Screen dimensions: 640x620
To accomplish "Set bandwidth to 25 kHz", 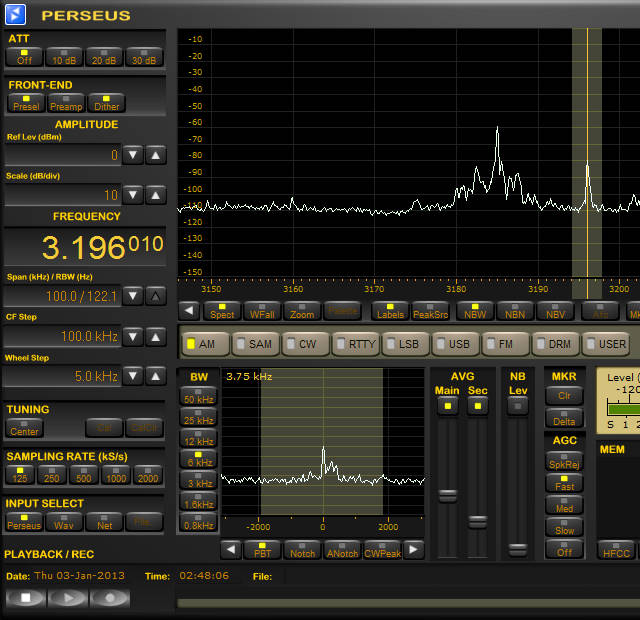I will pyautogui.click(x=198, y=417).
